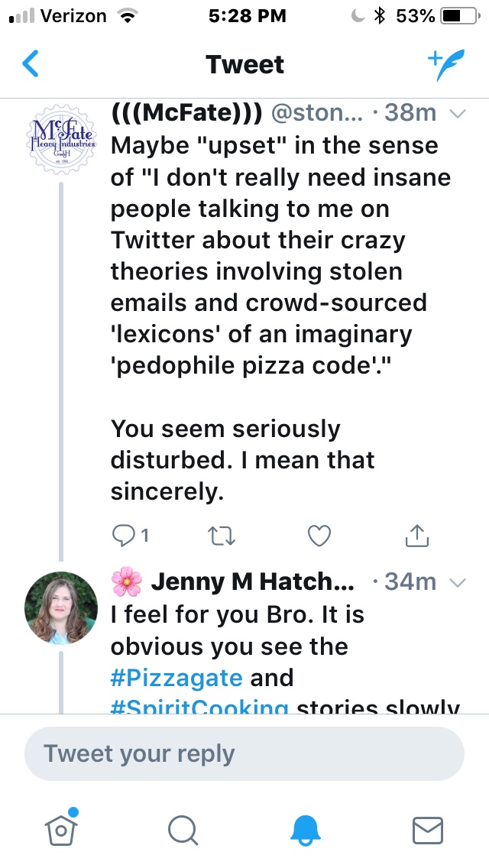Open the #Pizzagate hashtag link
Viewport: 489px width, 868px height.
(176, 678)
